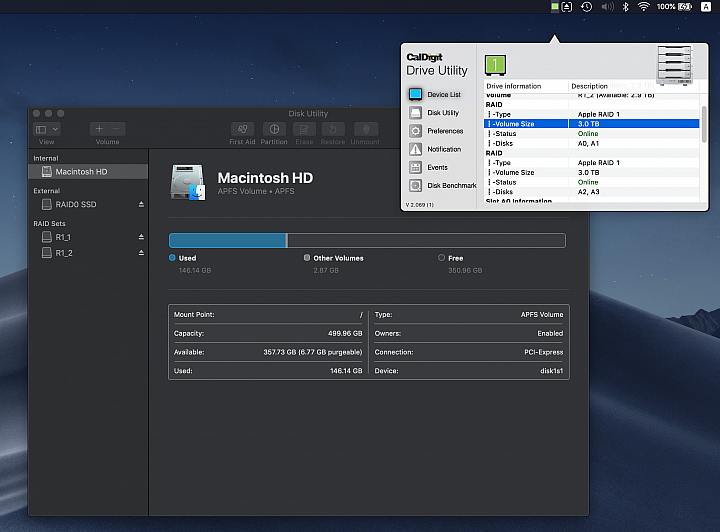The height and width of the screenshot is (532, 720).
Task: Open the Wi-Fi menu in menu bar
Action: 644,6
